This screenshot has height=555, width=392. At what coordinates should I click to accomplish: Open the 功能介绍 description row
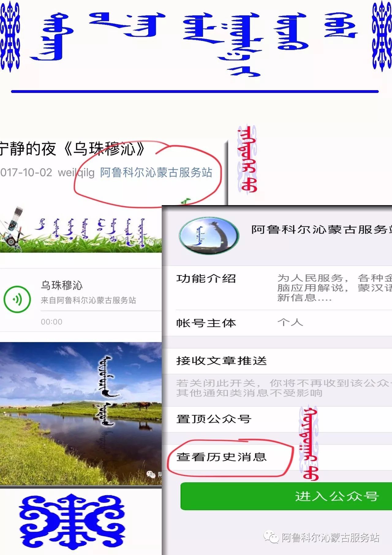[x=277, y=288]
